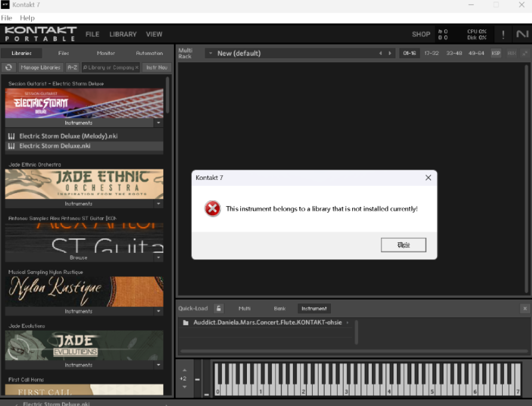Click the Native Instruments logo icon
This screenshot has height=406, width=532.
coord(522,35)
